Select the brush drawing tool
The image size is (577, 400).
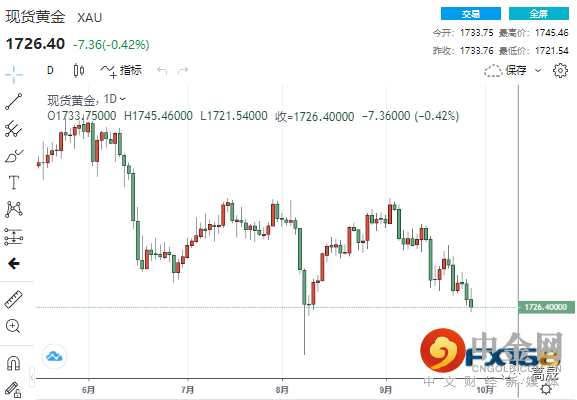(x=14, y=156)
